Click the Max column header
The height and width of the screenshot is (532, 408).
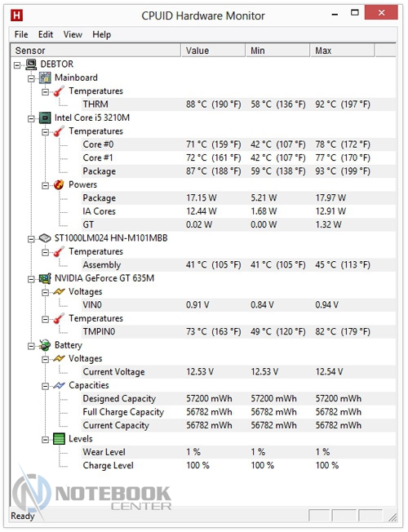pos(342,51)
